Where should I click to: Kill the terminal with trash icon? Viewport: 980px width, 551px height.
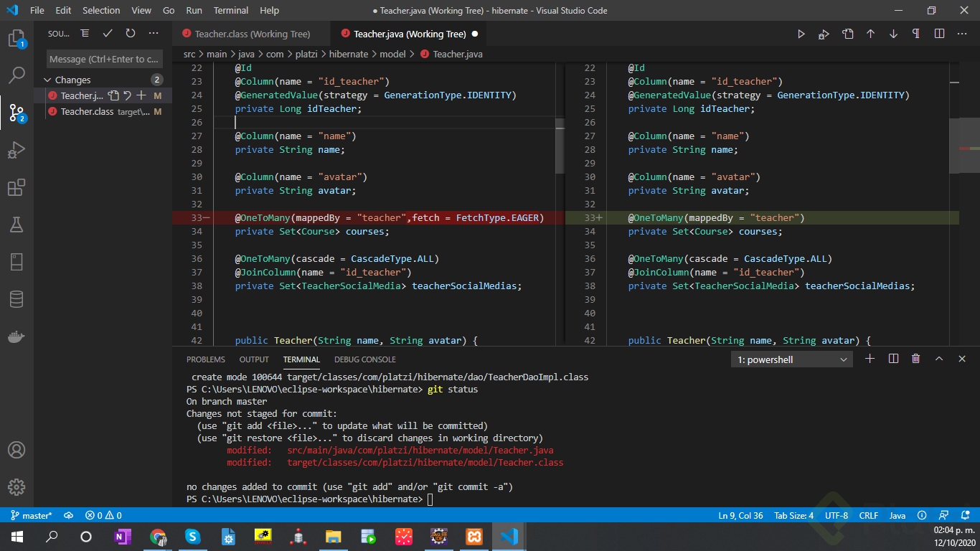915,359
